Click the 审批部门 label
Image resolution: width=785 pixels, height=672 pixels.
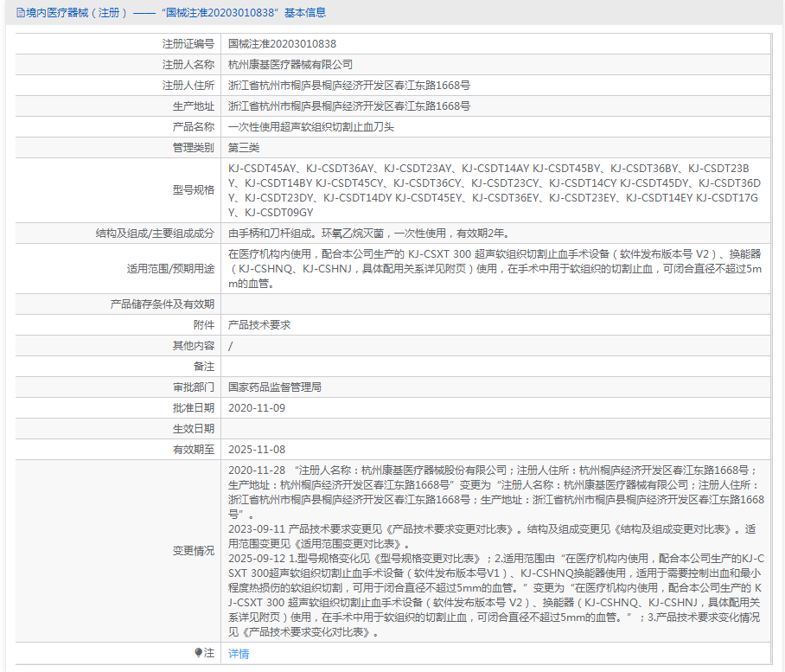coord(194,387)
